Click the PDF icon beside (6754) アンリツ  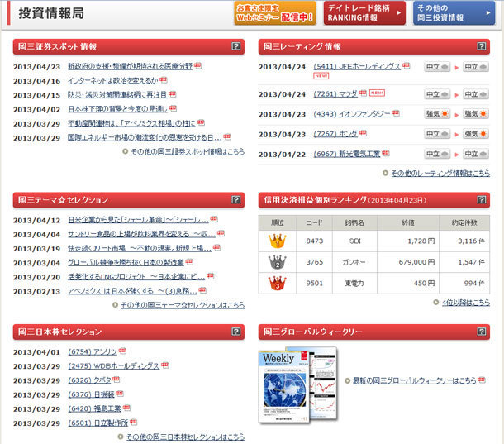(x=122, y=351)
